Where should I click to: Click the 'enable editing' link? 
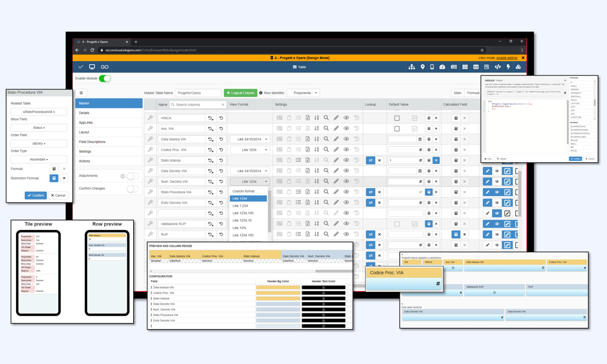[x=507, y=58]
